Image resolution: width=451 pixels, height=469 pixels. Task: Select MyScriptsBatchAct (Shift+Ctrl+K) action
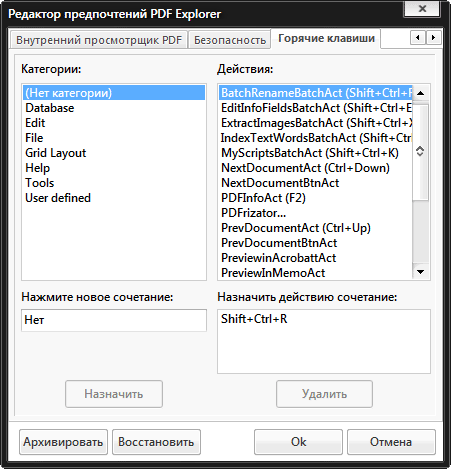point(316,153)
